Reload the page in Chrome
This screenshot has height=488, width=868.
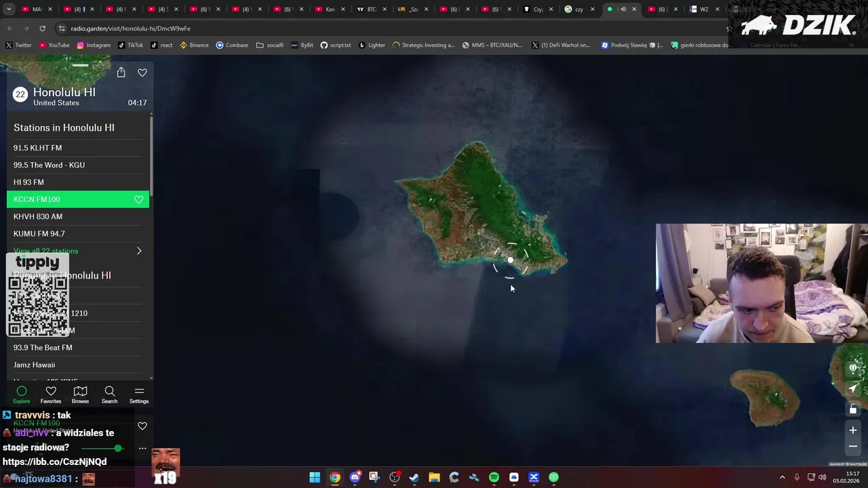42,28
